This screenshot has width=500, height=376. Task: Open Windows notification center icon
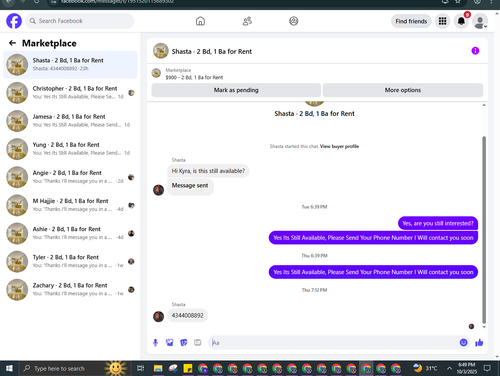click(487, 368)
